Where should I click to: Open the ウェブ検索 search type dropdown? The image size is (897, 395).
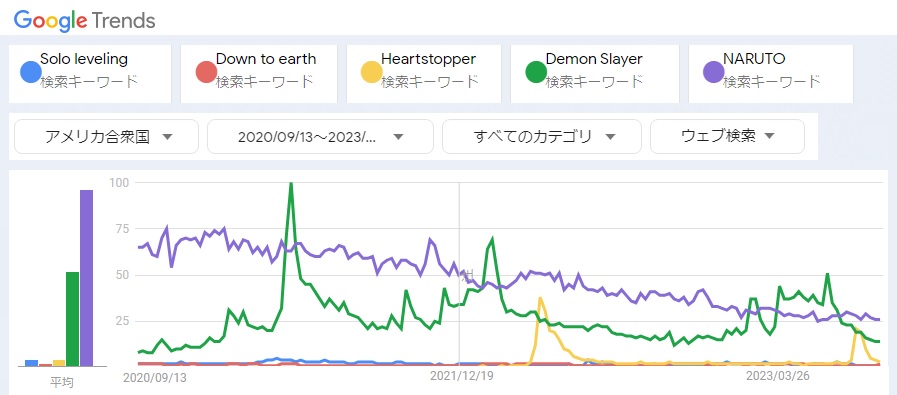pos(727,137)
